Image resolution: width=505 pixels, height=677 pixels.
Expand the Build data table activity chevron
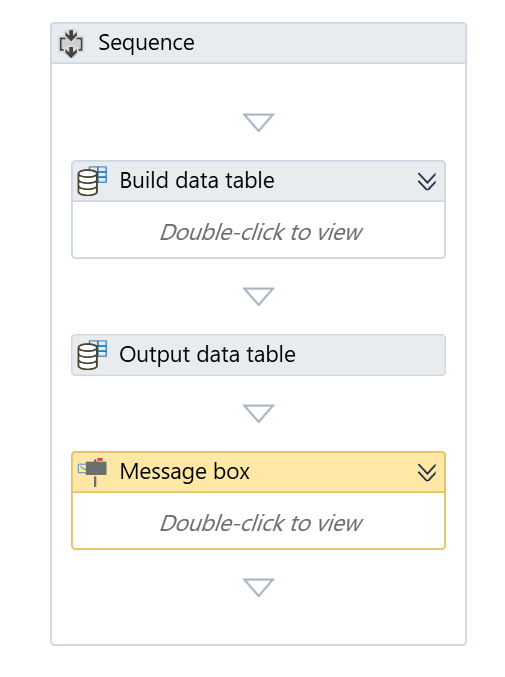pos(427,181)
